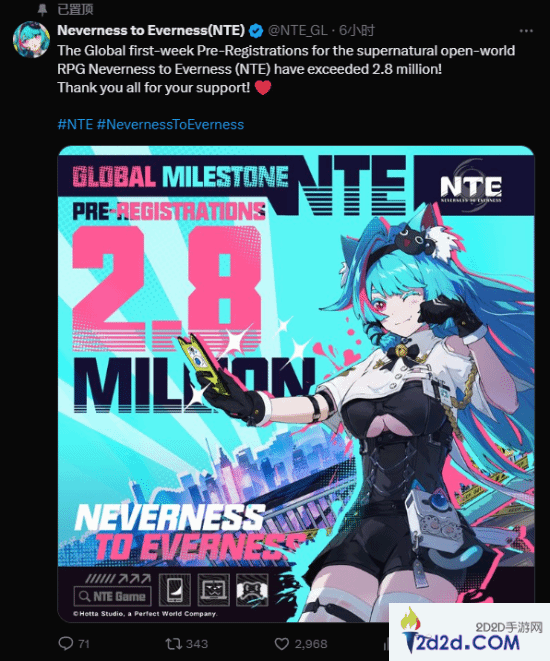Click the PC laptop platform icon

click(214, 590)
